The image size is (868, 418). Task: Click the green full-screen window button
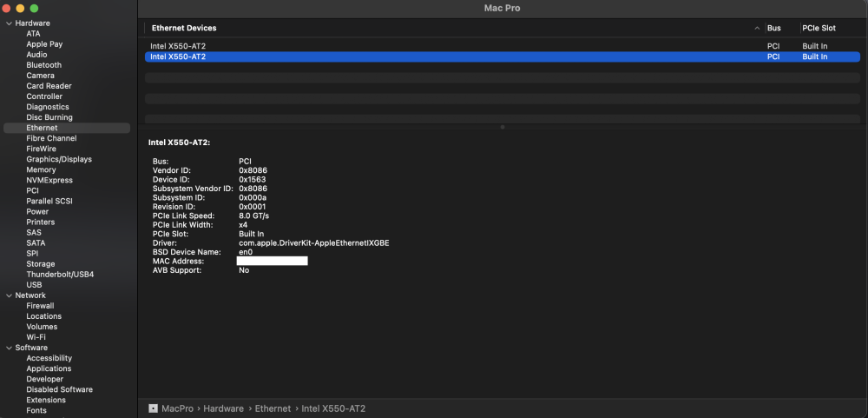pos(34,9)
